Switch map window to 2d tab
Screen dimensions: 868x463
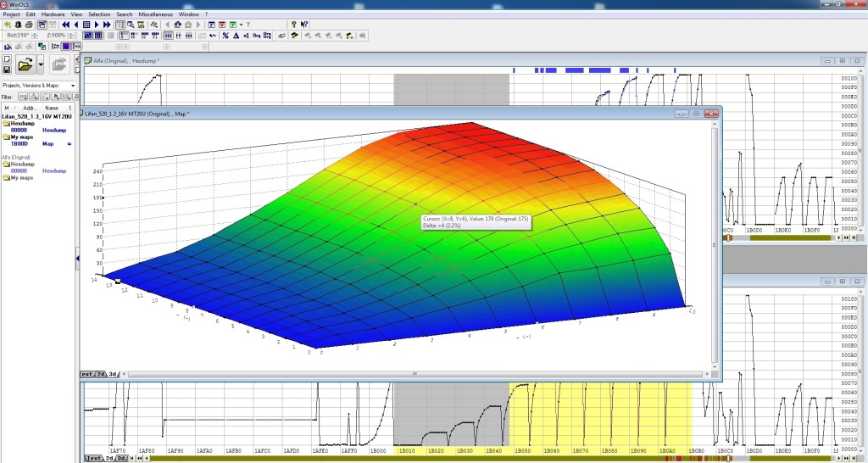(100, 375)
